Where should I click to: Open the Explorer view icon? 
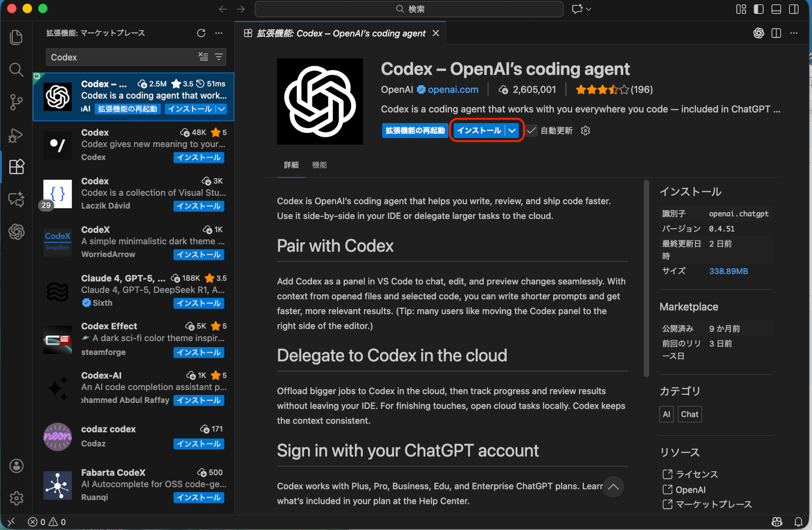pos(16,37)
